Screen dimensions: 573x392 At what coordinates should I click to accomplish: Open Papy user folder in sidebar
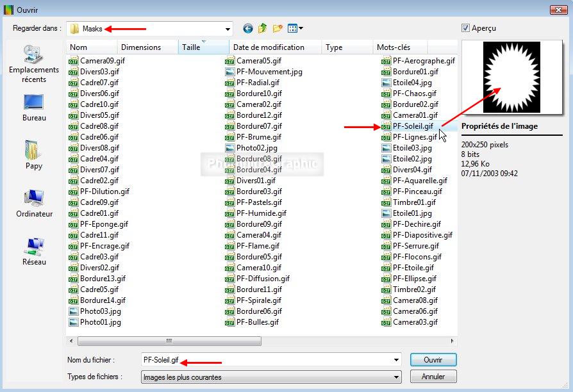33,155
